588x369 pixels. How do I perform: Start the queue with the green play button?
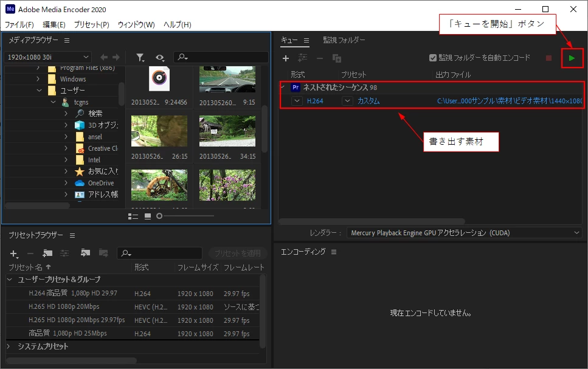572,58
